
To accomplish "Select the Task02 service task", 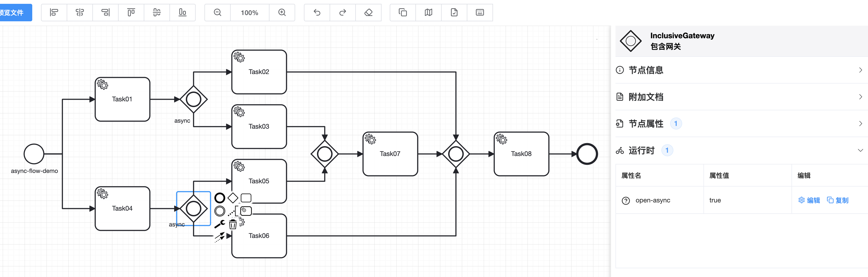I will pyautogui.click(x=259, y=72).
